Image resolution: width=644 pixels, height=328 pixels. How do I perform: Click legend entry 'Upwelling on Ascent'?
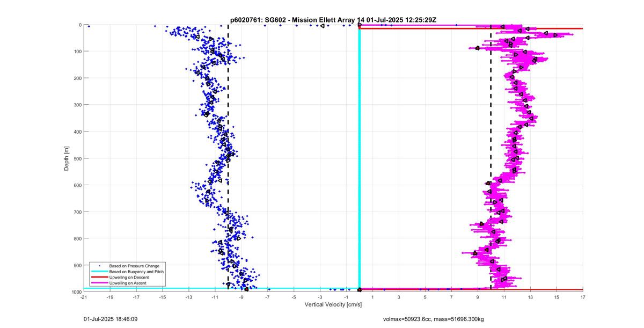click(x=128, y=282)
